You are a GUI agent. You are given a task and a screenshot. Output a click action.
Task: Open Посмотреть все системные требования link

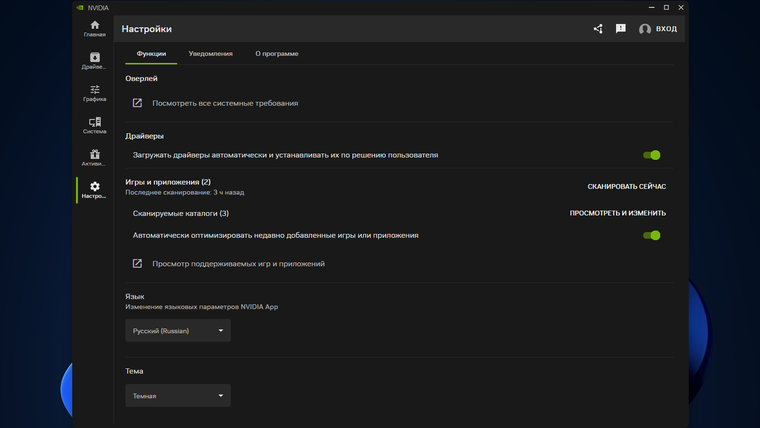tap(225, 103)
